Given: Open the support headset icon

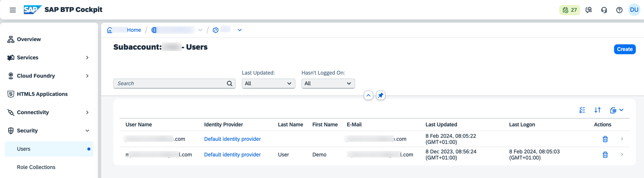Looking at the screenshot, I should (x=604, y=10).
